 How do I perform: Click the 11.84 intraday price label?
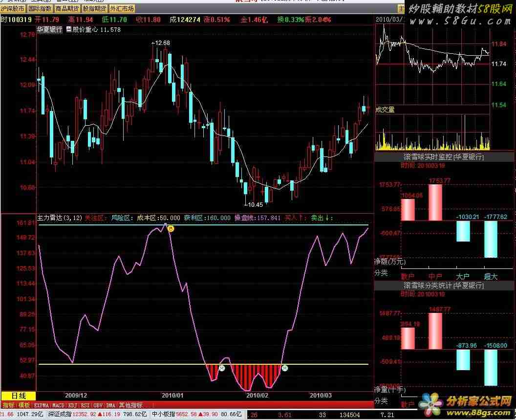(x=499, y=44)
